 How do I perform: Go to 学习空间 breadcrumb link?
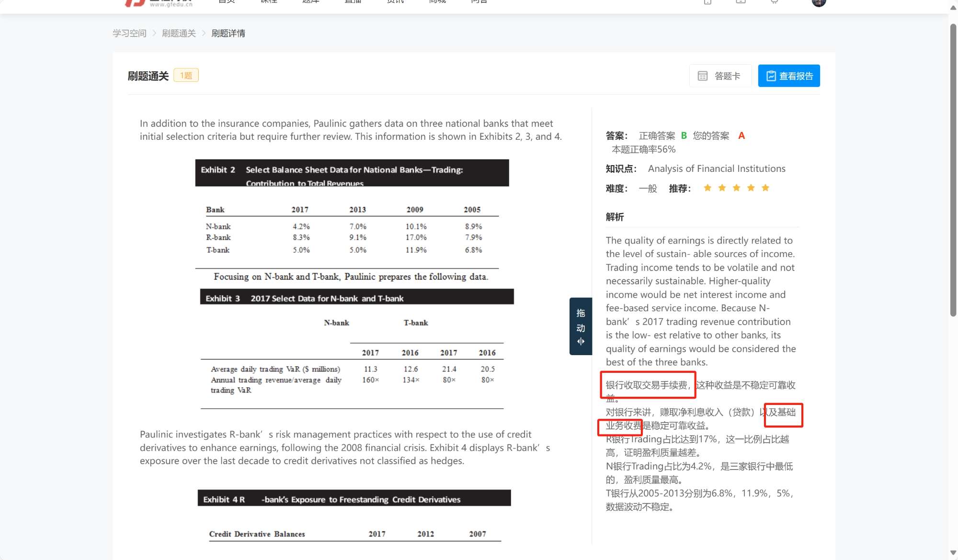pyautogui.click(x=129, y=33)
